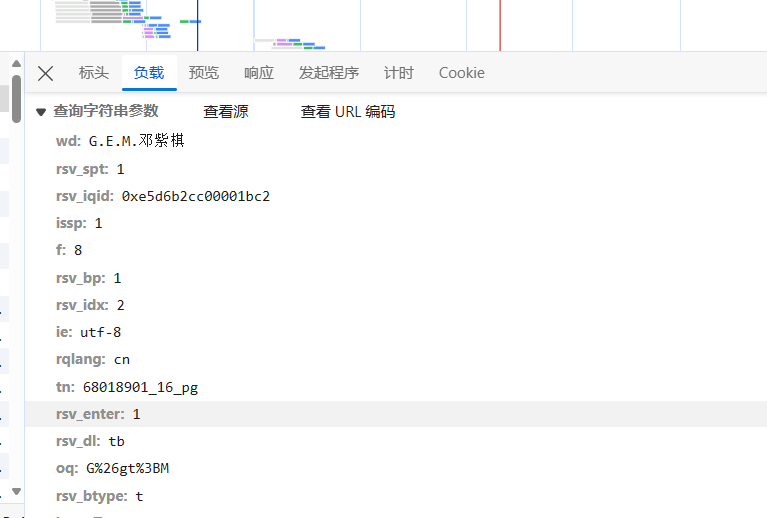Click the ie value utf-8
The width and height of the screenshot is (767, 518).
100,332
